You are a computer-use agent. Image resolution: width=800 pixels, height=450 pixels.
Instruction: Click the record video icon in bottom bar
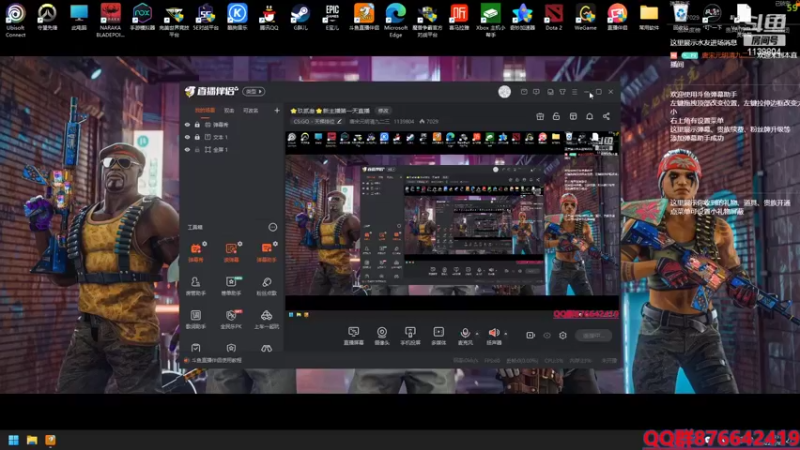pyautogui.click(x=531, y=336)
